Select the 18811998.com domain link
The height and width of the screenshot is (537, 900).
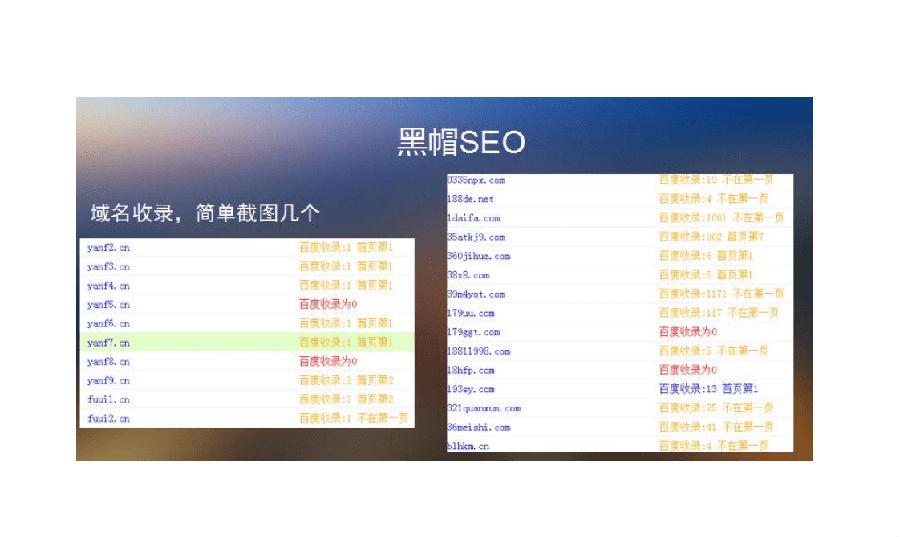tap(478, 351)
